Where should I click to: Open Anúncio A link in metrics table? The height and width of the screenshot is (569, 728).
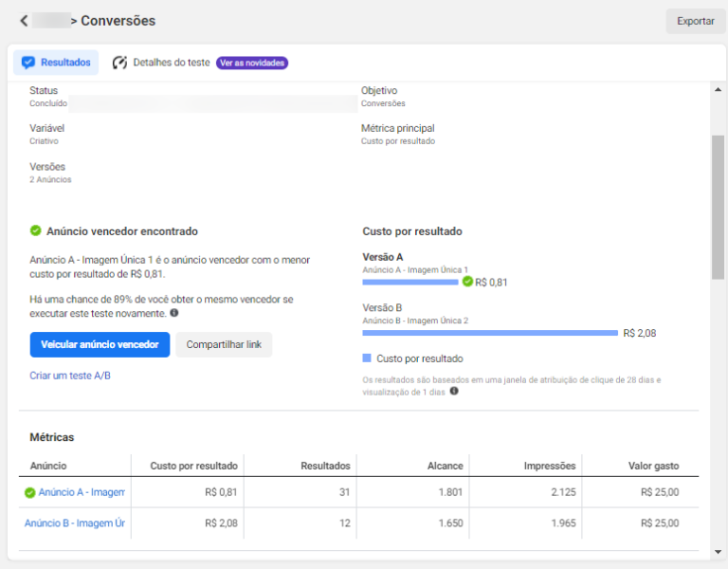point(82,492)
